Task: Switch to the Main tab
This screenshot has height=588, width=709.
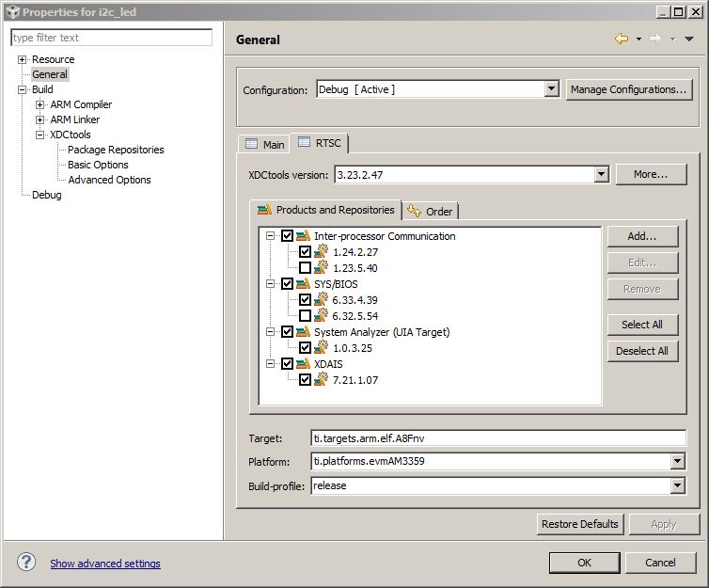Action: (x=264, y=144)
